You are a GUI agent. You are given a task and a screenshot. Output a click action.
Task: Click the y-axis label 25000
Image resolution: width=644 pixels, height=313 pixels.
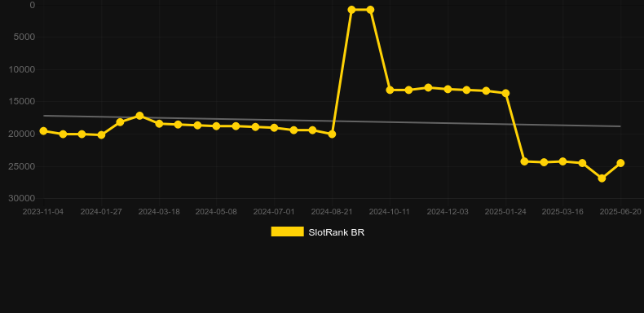(x=22, y=166)
